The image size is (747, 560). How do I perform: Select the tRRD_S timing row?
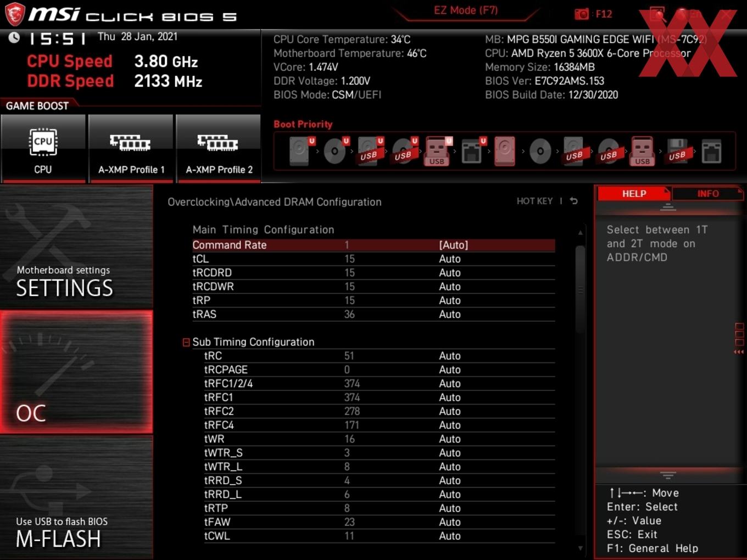379,480
